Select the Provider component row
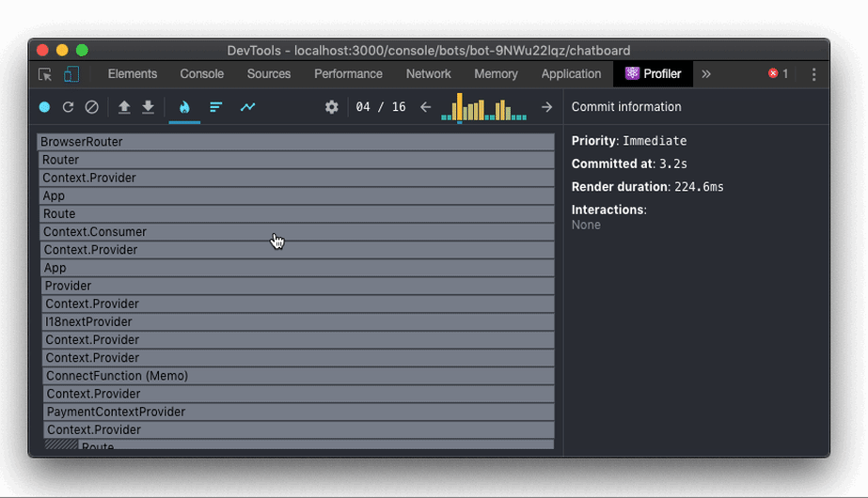This screenshot has width=868, height=498. point(298,286)
